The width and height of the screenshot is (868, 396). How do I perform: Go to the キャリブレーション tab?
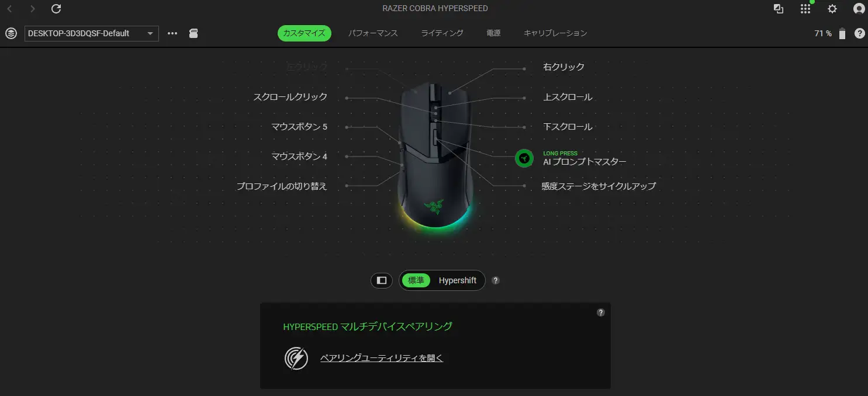(x=555, y=33)
